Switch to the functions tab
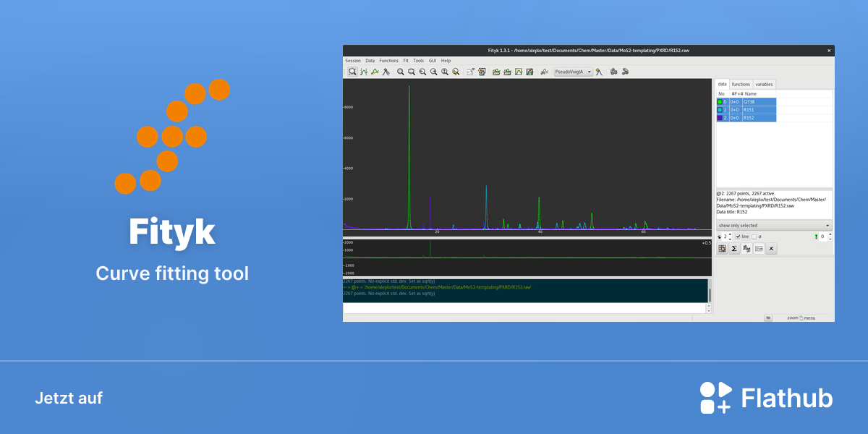 [x=741, y=85]
